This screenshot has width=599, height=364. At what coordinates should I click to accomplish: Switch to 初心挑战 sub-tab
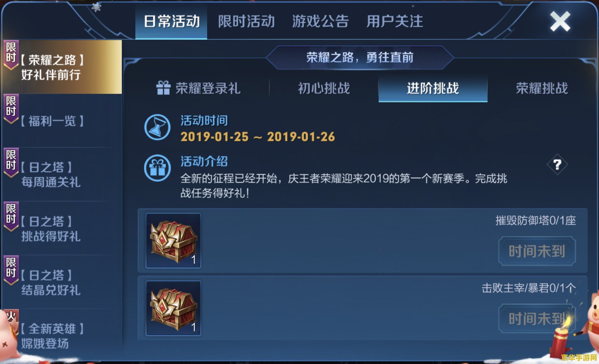pos(324,88)
